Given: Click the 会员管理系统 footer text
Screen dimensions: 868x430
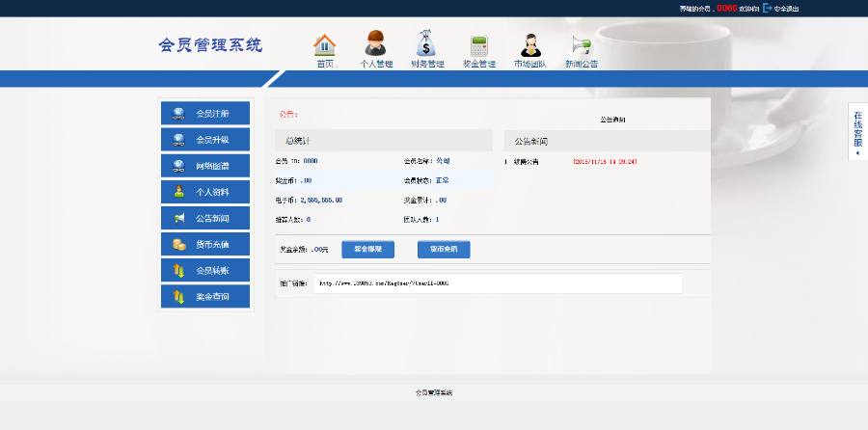Looking at the screenshot, I should click(434, 392).
